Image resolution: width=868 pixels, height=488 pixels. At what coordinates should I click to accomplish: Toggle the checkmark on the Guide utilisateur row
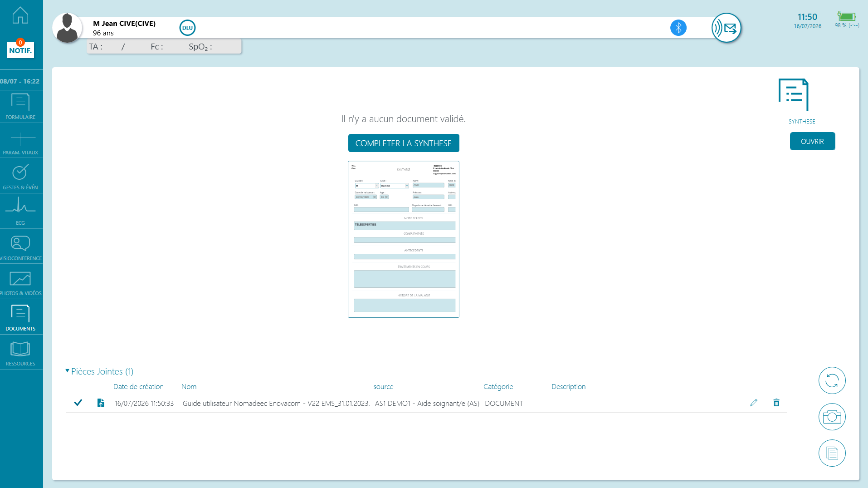click(78, 403)
